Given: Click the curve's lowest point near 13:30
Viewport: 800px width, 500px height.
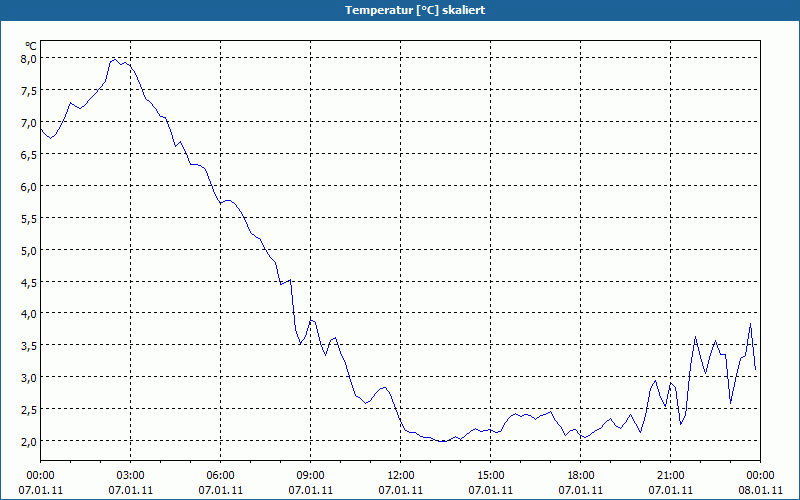Looking at the screenshot, I should click(443, 441).
